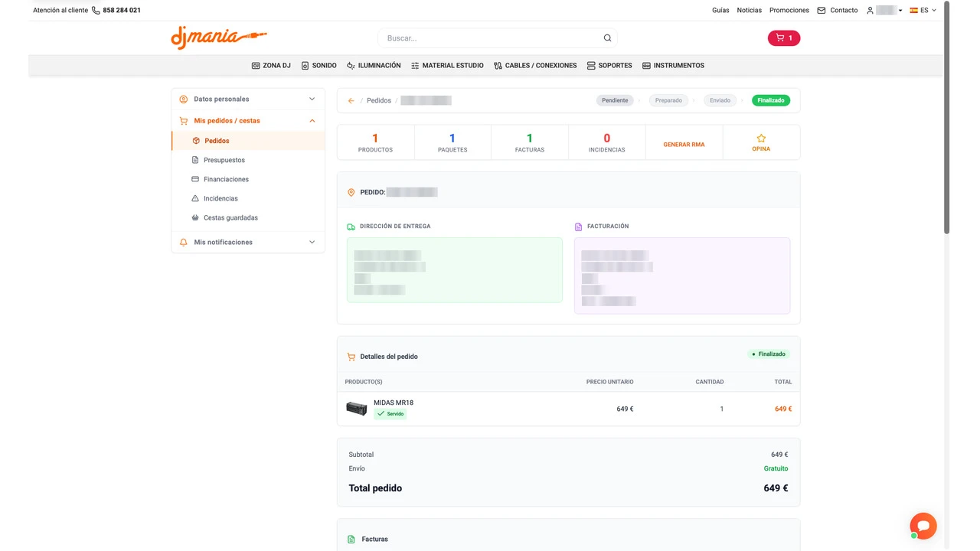Click the MIDAS MR18 product thumbnail
The width and height of the screenshot is (980, 551).
click(356, 408)
